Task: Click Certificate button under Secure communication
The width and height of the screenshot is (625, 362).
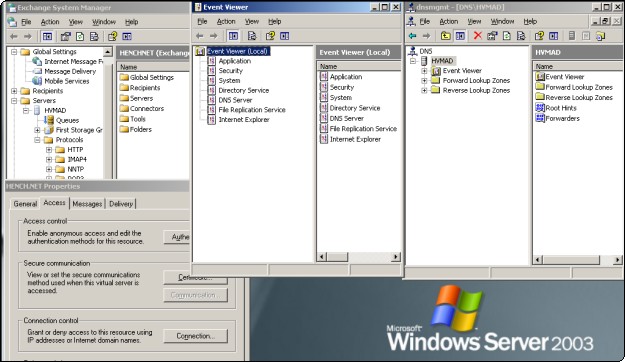Action: (x=195, y=277)
